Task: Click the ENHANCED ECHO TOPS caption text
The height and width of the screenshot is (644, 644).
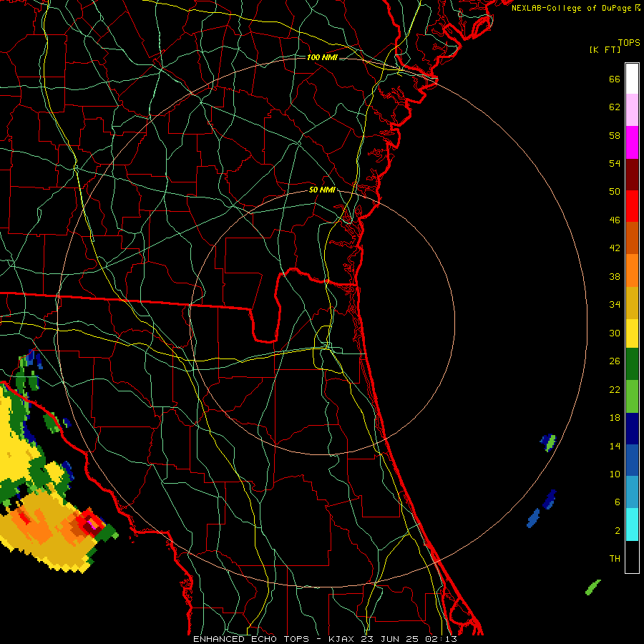Action: [x=251, y=639]
